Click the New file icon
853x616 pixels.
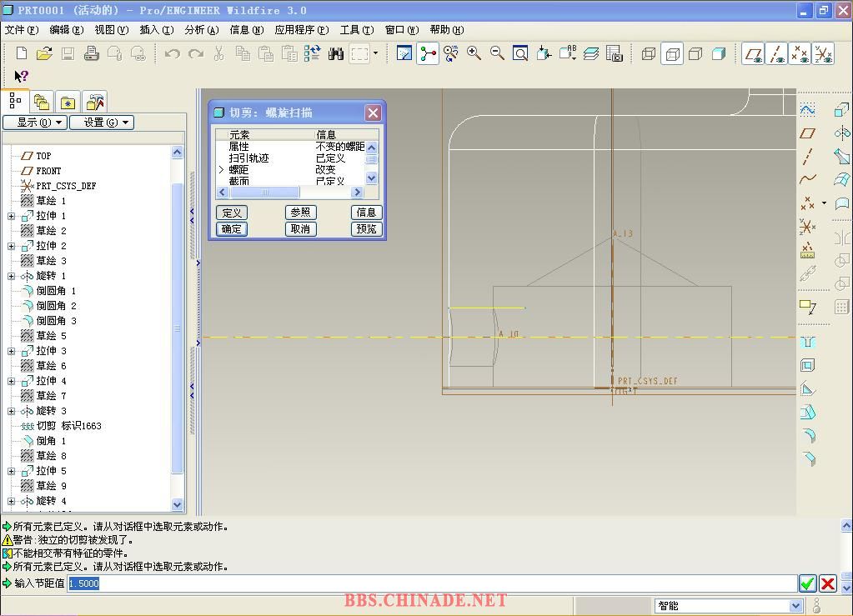coord(21,53)
